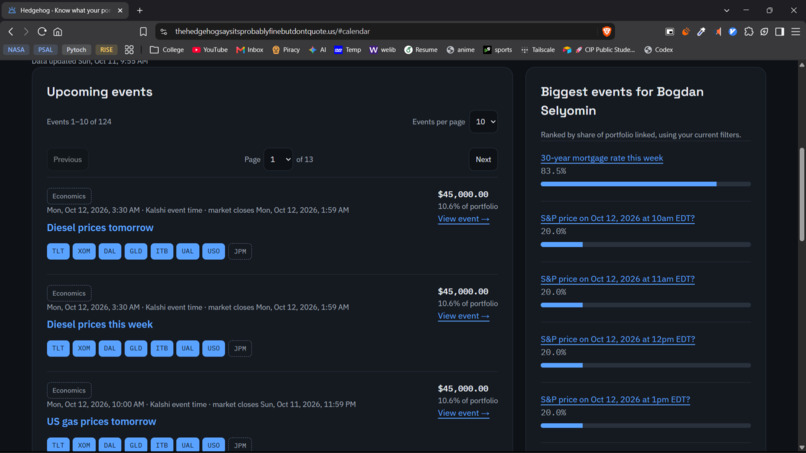The image size is (806, 453).
Task: Open the Resume bookmark
Action: pos(420,50)
